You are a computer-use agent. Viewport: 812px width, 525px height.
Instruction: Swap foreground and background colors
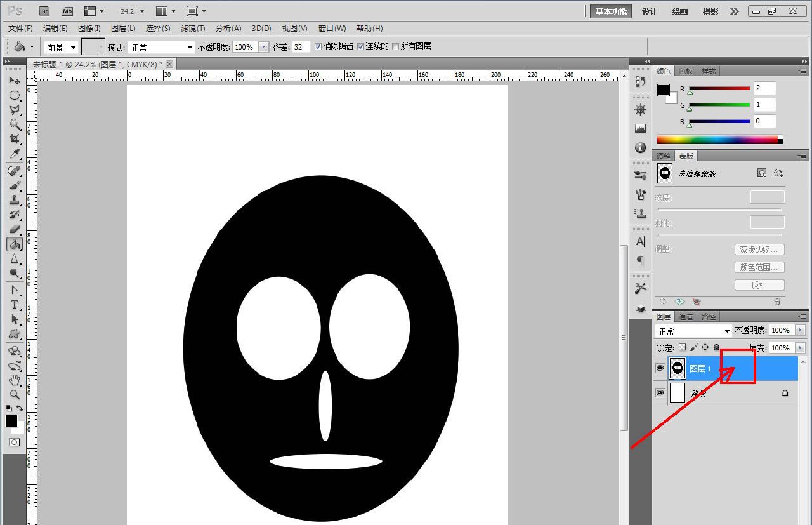click(x=20, y=408)
